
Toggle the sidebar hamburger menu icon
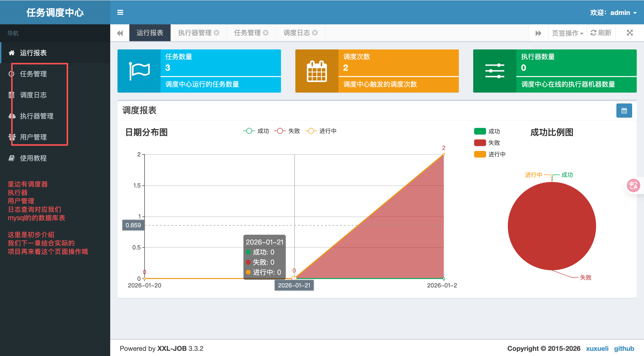click(x=120, y=12)
